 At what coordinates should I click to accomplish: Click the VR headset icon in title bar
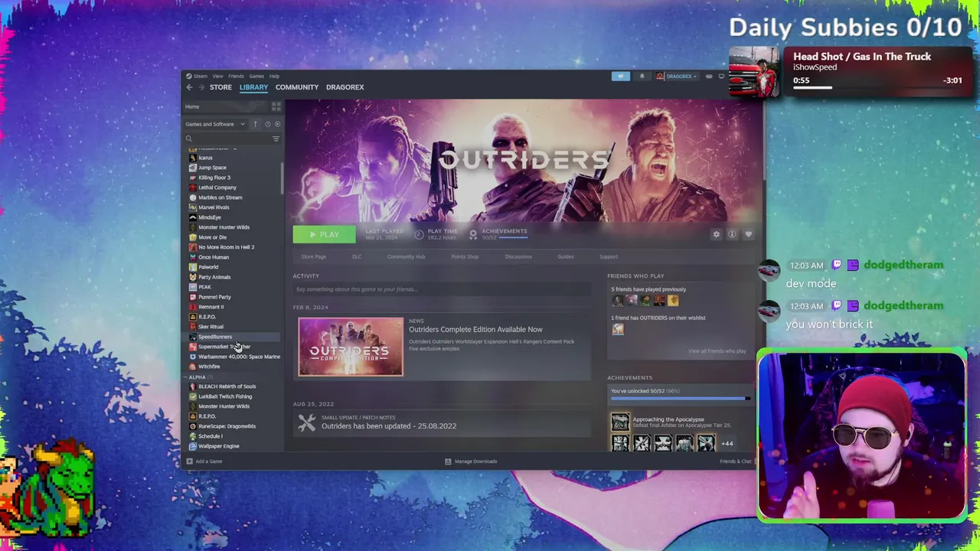coord(709,76)
